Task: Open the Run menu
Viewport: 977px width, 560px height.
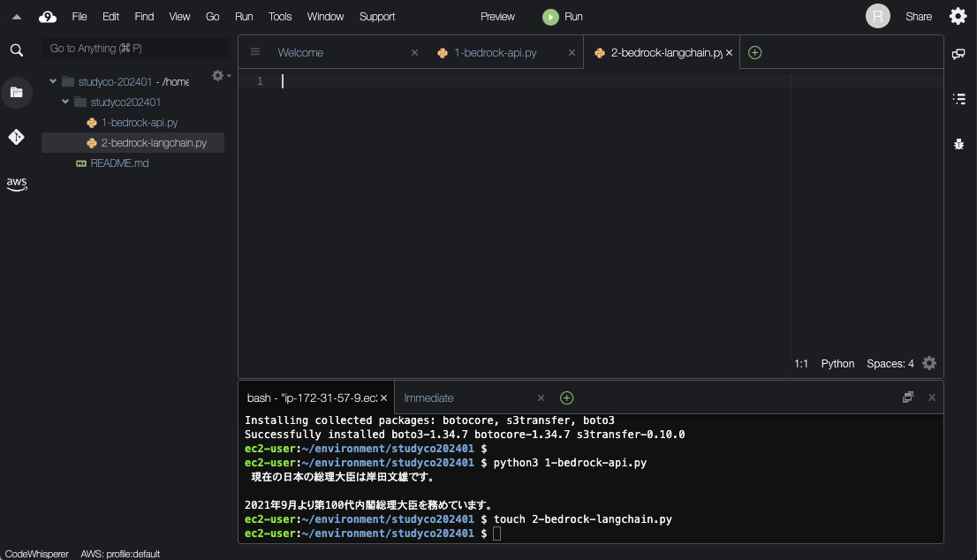Action: point(243,16)
